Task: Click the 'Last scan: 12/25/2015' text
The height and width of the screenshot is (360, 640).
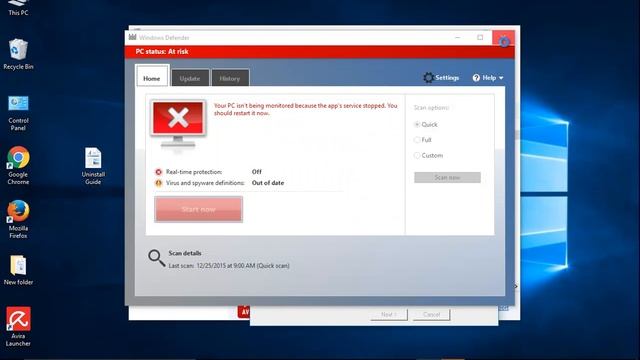Action: (229, 266)
